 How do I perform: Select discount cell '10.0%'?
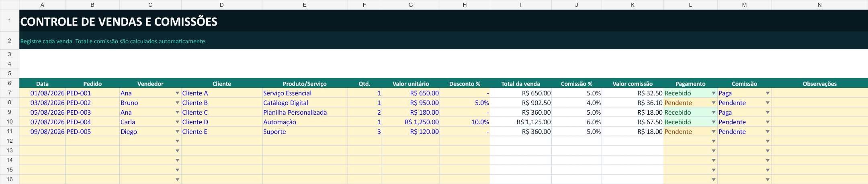[465, 122]
